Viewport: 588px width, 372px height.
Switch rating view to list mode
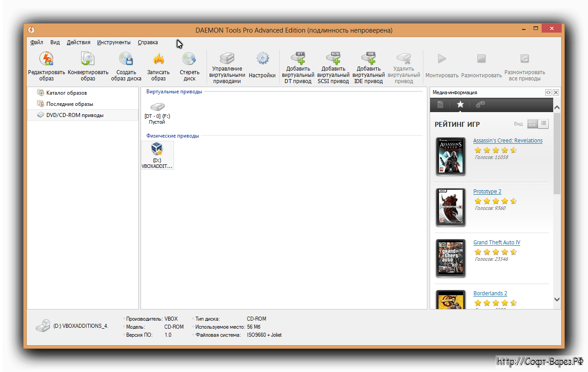[543, 124]
